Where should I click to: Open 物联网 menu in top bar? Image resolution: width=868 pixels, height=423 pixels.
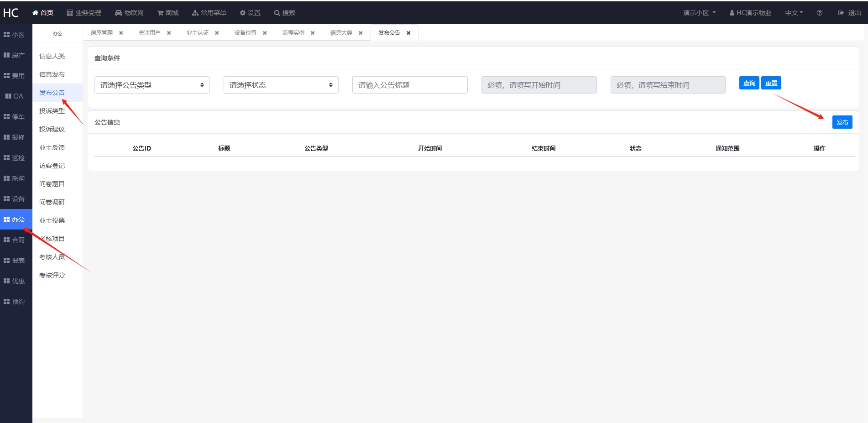tap(129, 13)
